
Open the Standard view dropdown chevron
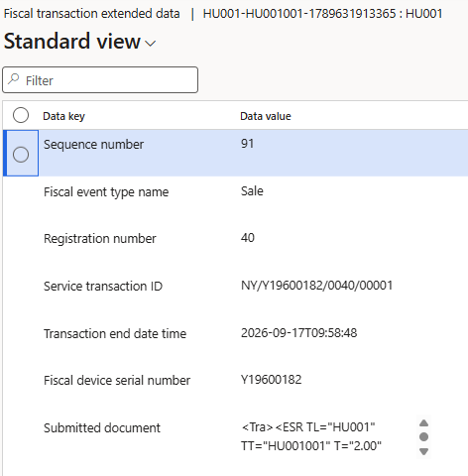[151, 44]
